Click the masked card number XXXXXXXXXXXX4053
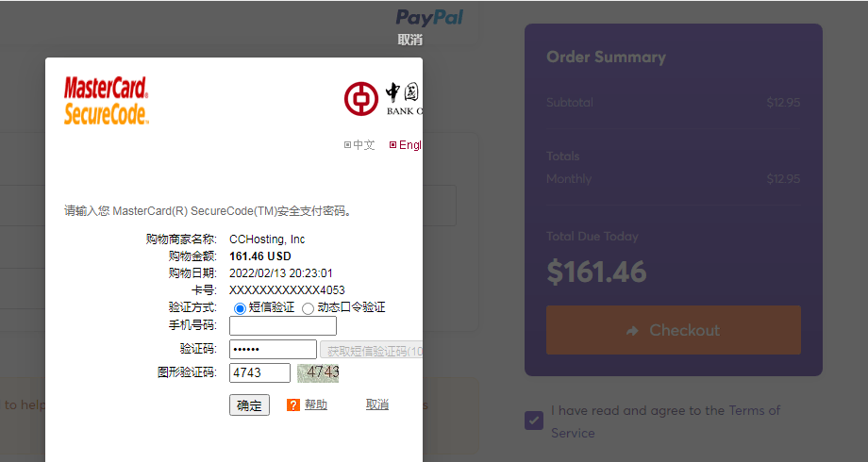Screen dimensions: 868x462 tap(287, 290)
